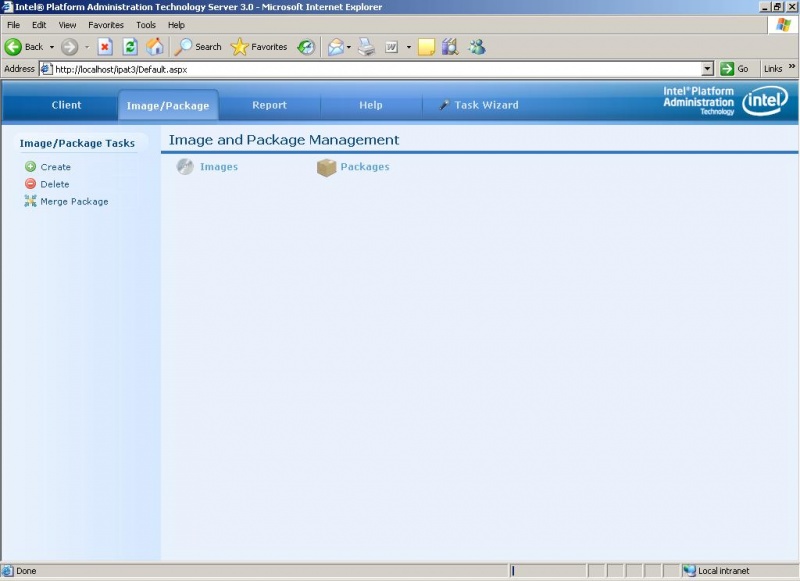Screen dimensions: 800x581
Task: Stop loading the page
Action: (x=104, y=46)
